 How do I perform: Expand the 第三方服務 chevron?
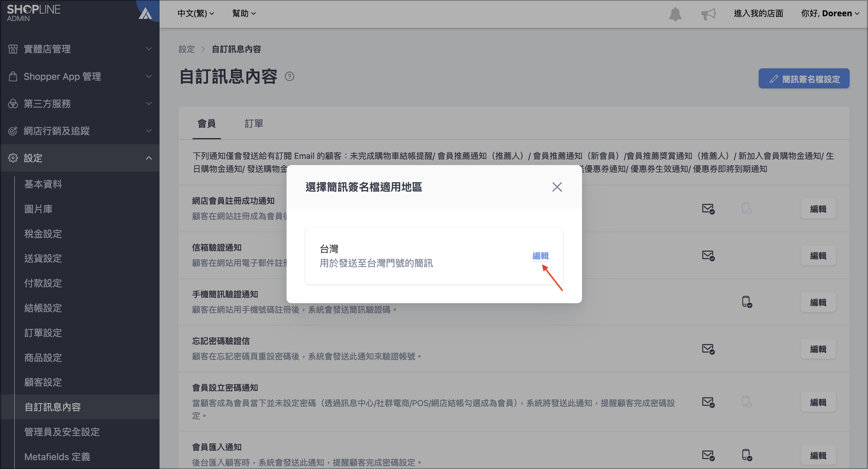click(x=149, y=103)
